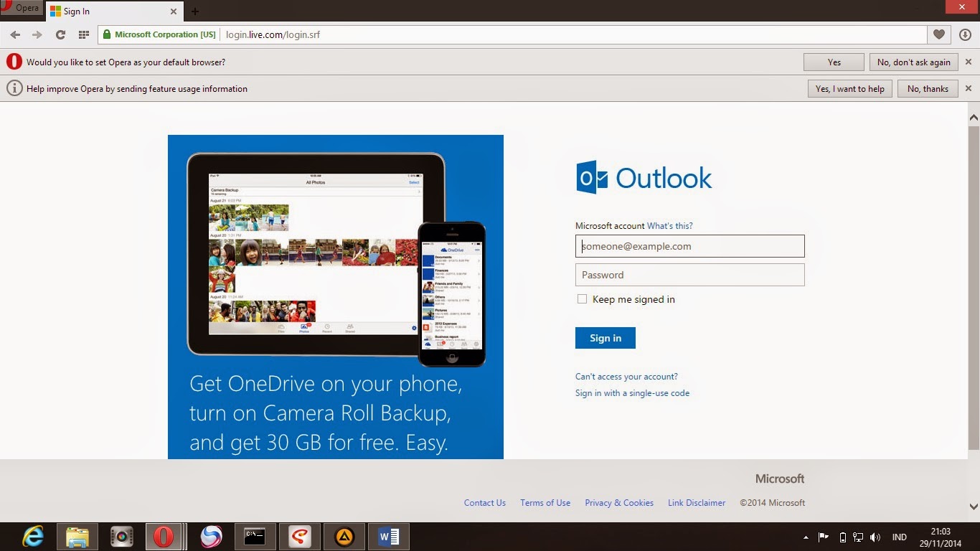This screenshot has height=551, width=980.
Task: Click the Outlook logo
Action: click(643, 176)
